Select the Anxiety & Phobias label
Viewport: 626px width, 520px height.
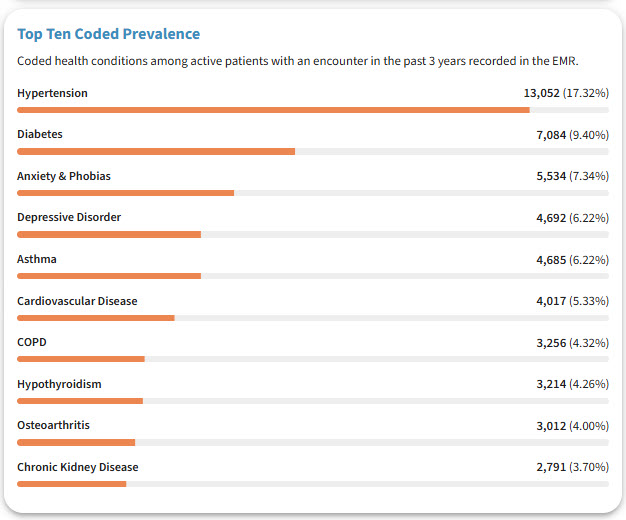[64, 176]
